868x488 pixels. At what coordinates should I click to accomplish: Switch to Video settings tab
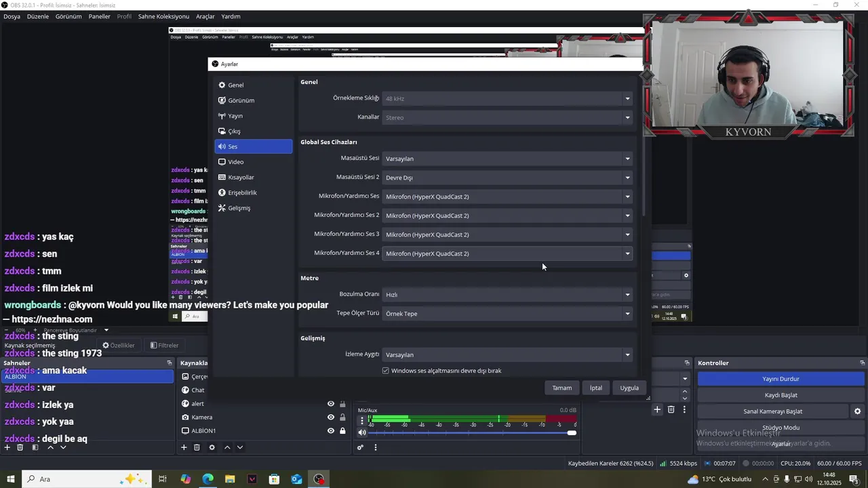click(x=253, y=162)
